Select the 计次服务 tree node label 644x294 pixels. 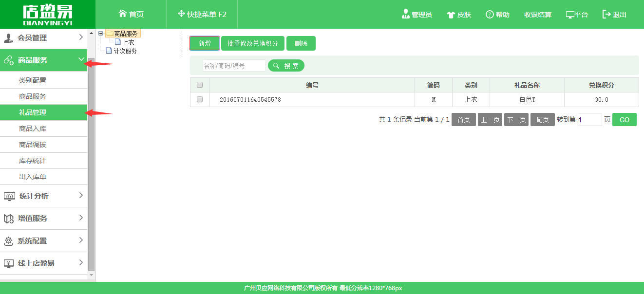[126, 51]
